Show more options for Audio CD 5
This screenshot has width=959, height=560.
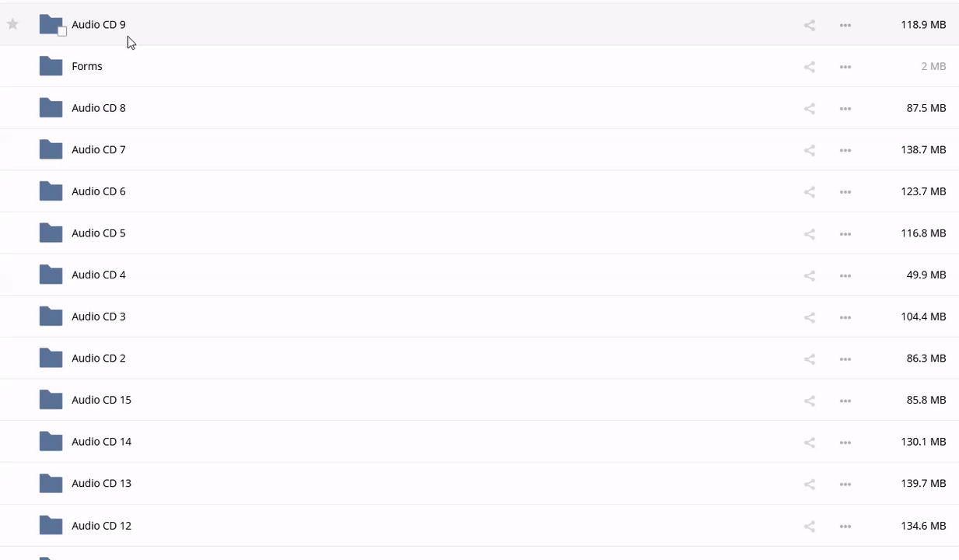tap(845, 234)
